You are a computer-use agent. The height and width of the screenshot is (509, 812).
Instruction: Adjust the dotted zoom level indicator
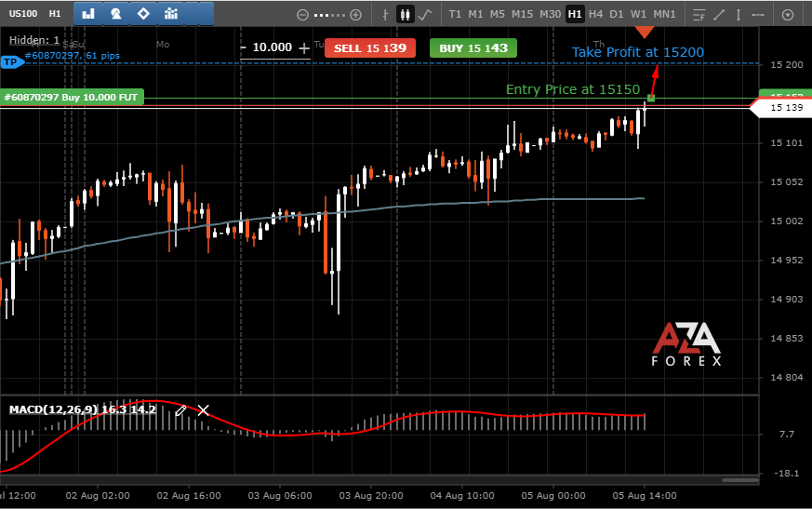(329, 15)
